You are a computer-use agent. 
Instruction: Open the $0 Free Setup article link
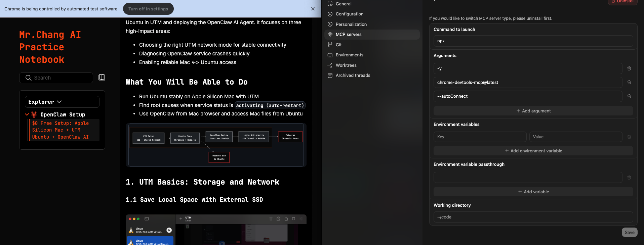[x=61, y=130]
